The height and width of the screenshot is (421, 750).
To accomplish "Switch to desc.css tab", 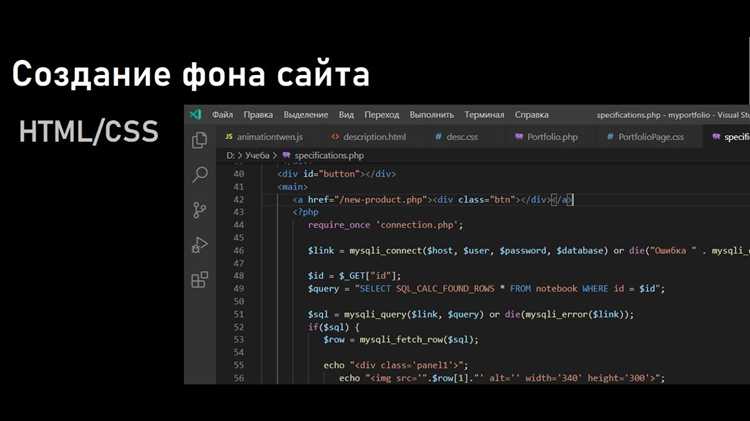I will 457,137.
